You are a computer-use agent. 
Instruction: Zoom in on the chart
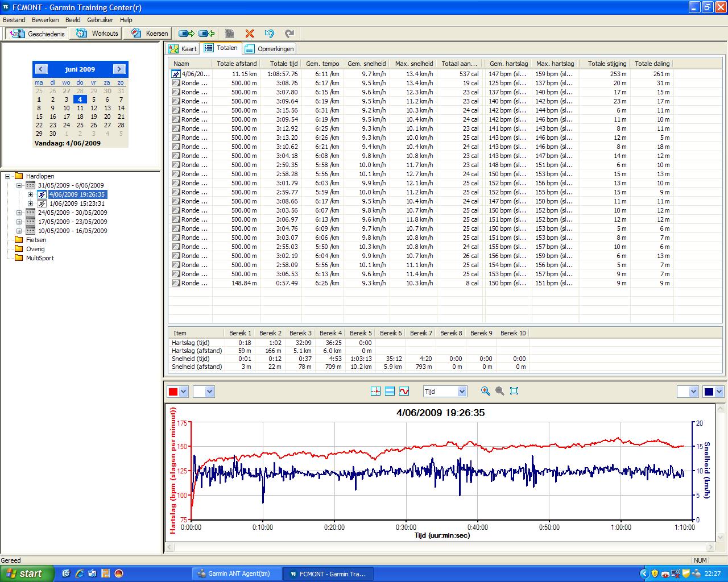coord(485,391)
